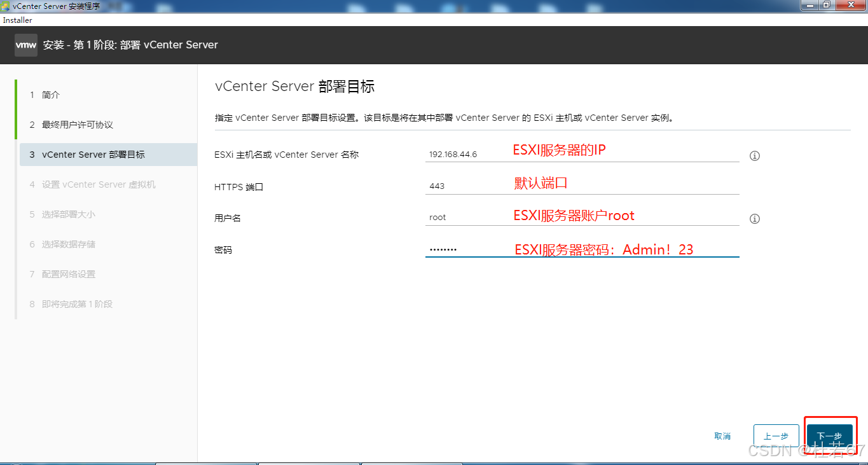Click the ESXi host name field showing 192.168.44.6
Image resolution: width=868 pixels, height=465 pixels.
(x=582, y=154)
